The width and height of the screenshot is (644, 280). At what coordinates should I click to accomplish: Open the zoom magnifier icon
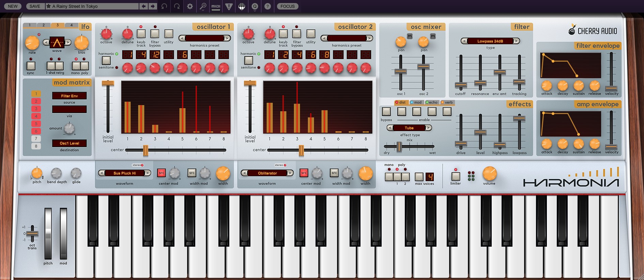point(203,6)
